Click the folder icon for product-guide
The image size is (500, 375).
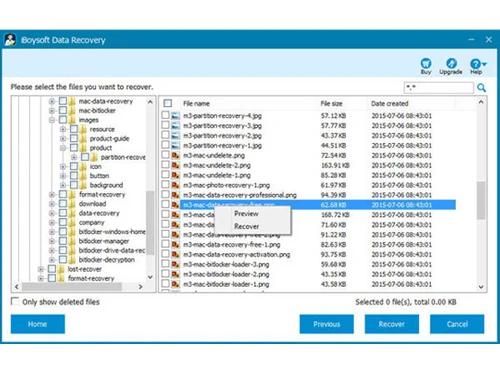[83, 138]
